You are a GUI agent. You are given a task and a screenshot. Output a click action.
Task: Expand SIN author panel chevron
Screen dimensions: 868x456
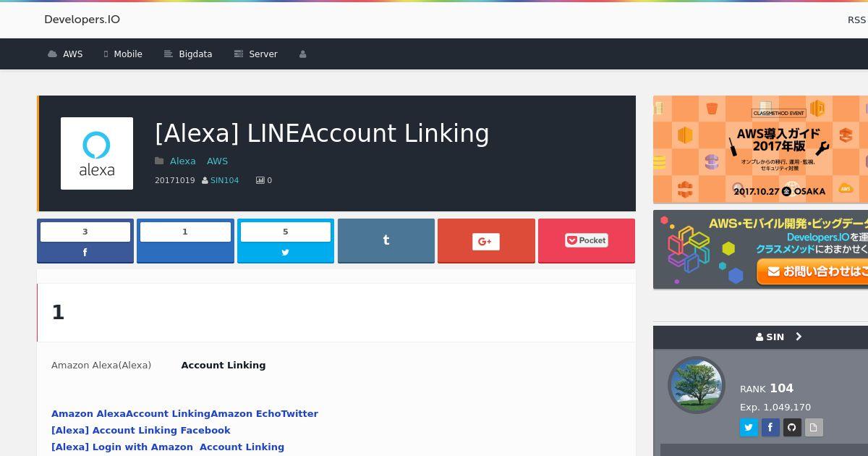pyautogui.click(x=799, y=337)
